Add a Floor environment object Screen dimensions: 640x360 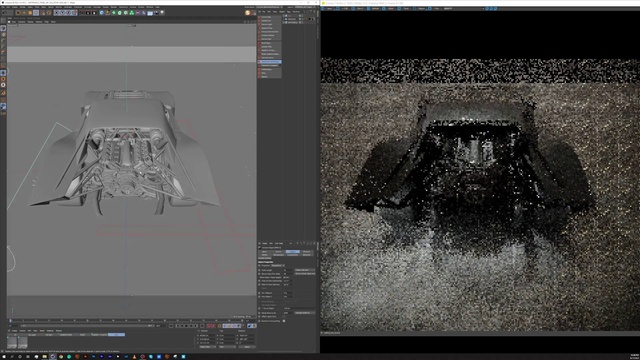pos(150,13)
